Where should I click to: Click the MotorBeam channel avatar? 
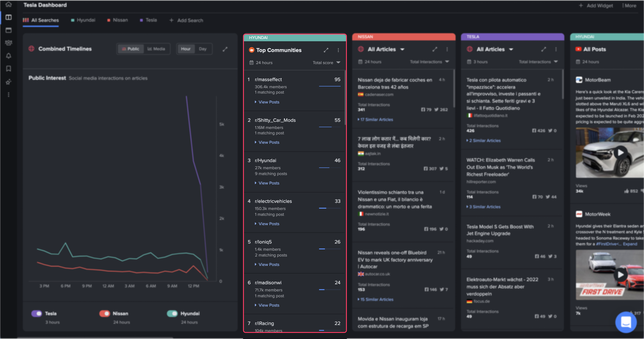[579, 80]
